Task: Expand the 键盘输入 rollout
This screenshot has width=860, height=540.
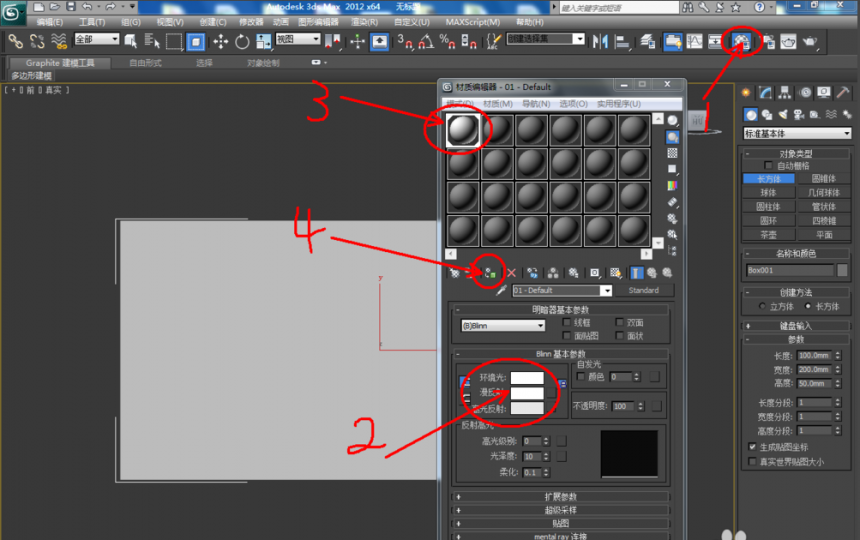Action: (796, 326)
